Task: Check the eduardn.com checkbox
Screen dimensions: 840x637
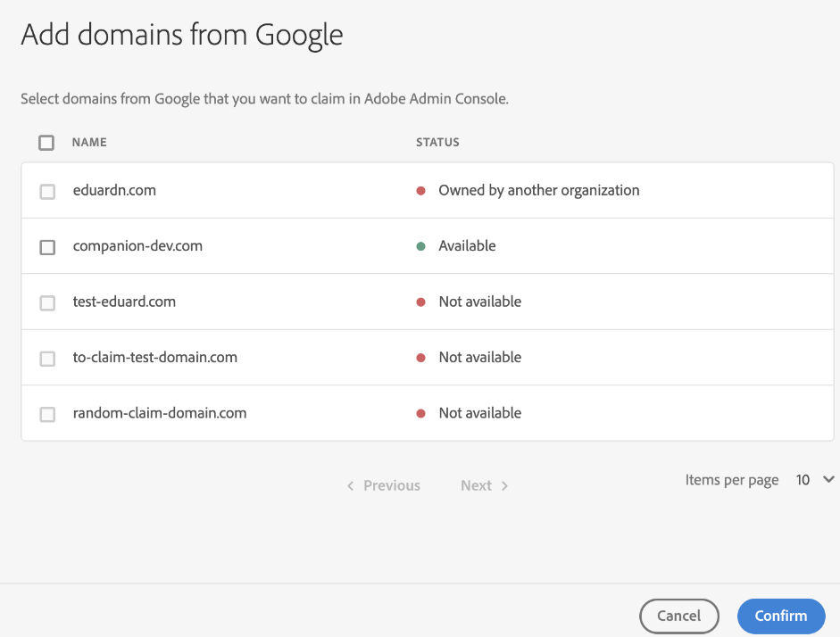Action: point(47,190)
